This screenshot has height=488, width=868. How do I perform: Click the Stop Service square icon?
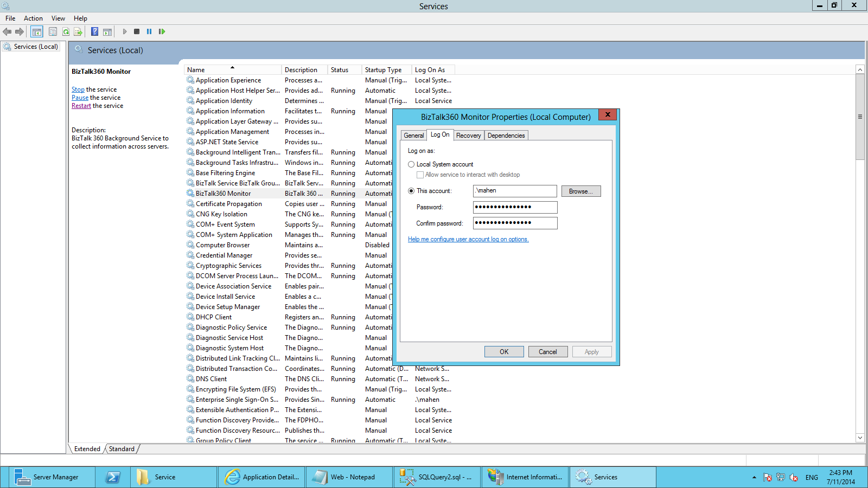click(x=137, y=31)
